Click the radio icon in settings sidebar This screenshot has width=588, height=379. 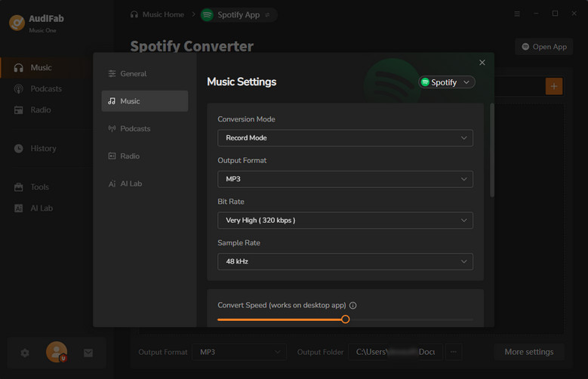point(112,156)
